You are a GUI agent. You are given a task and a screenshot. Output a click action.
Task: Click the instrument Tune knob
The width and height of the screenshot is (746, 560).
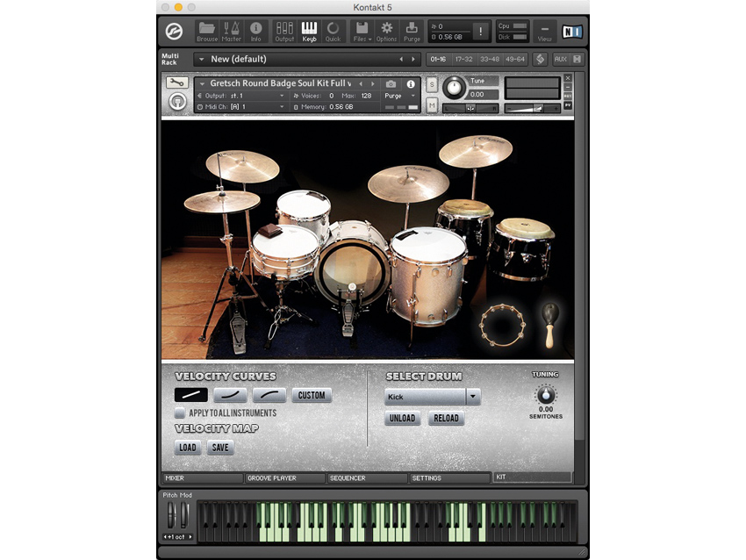tap(455, 88)
